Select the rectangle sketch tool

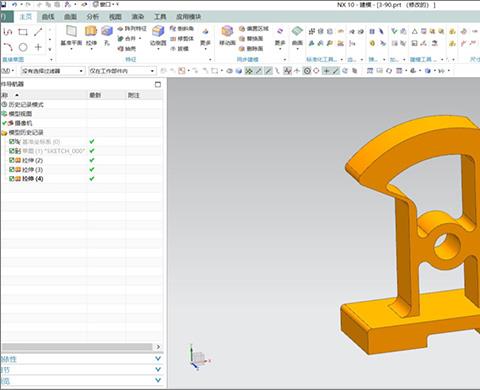coord(23,32)
